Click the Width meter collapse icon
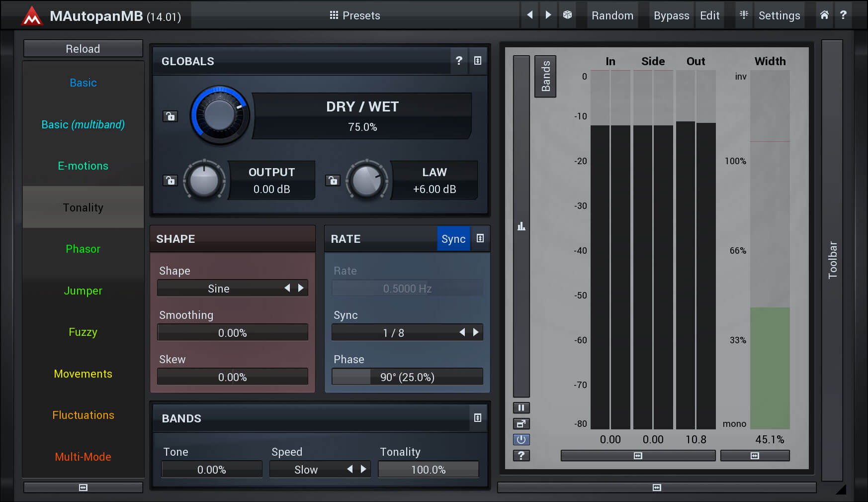868x502 pixels. pyautogui.click(x=755, y=456)
